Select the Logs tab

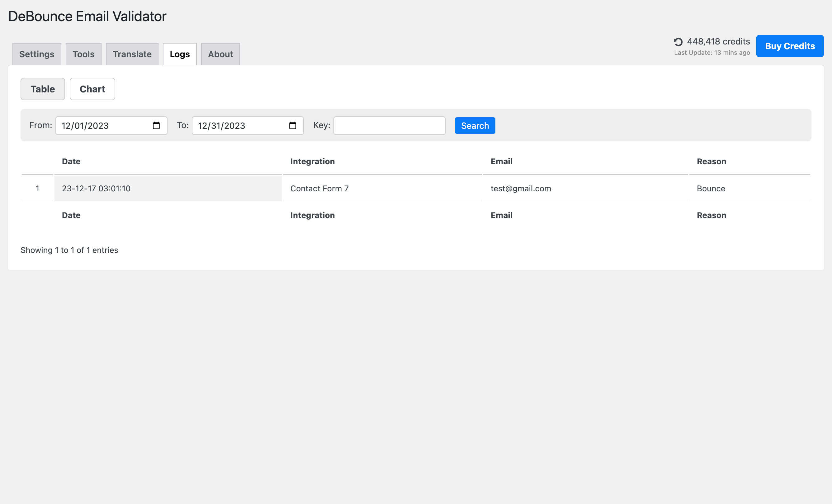coord(180,54)
